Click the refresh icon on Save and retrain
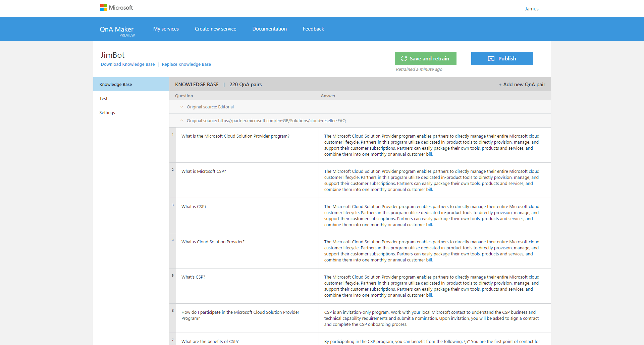The image size is (644, 345). [404, 58]
